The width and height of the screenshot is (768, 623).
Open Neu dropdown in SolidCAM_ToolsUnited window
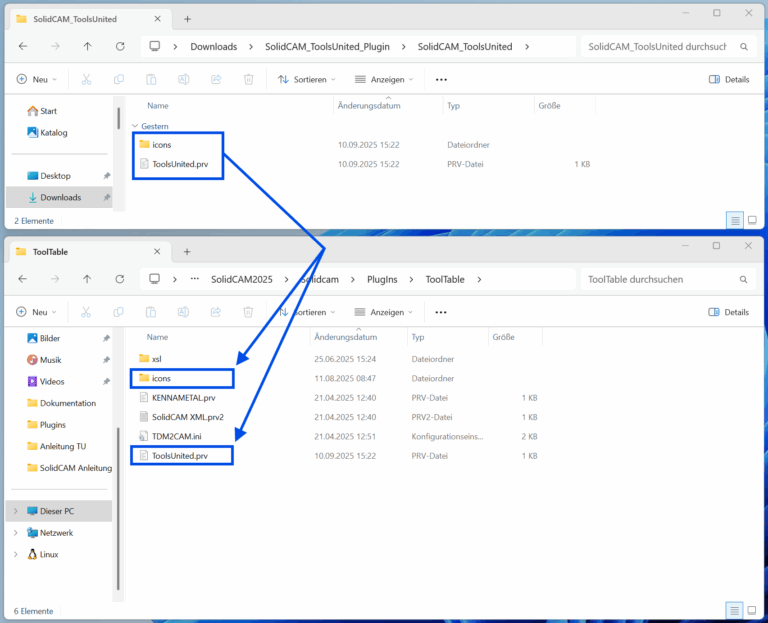point(37,79)
